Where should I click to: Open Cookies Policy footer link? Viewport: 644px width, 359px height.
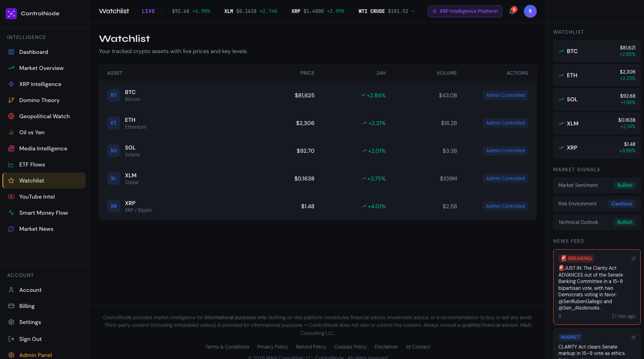tap(350, 347)
